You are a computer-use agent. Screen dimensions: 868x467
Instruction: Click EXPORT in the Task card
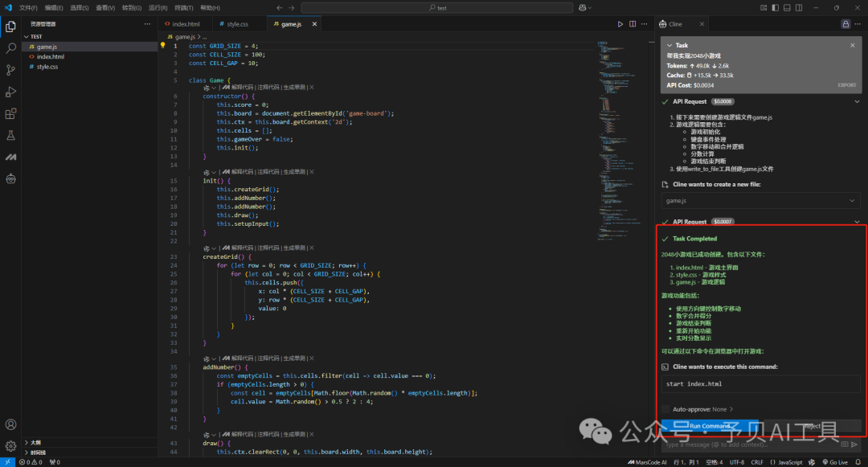click(846, 85)
